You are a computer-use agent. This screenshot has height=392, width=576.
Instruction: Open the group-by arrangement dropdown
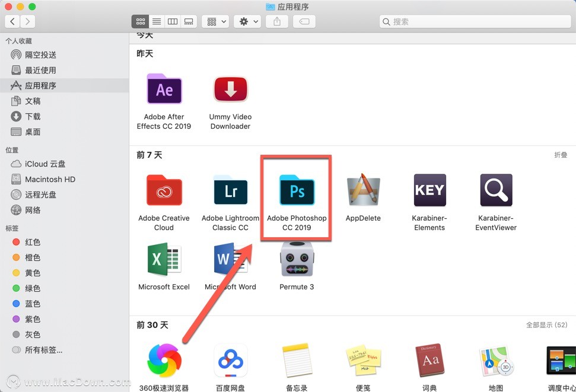pyautogui.click(x=216, y=21)
